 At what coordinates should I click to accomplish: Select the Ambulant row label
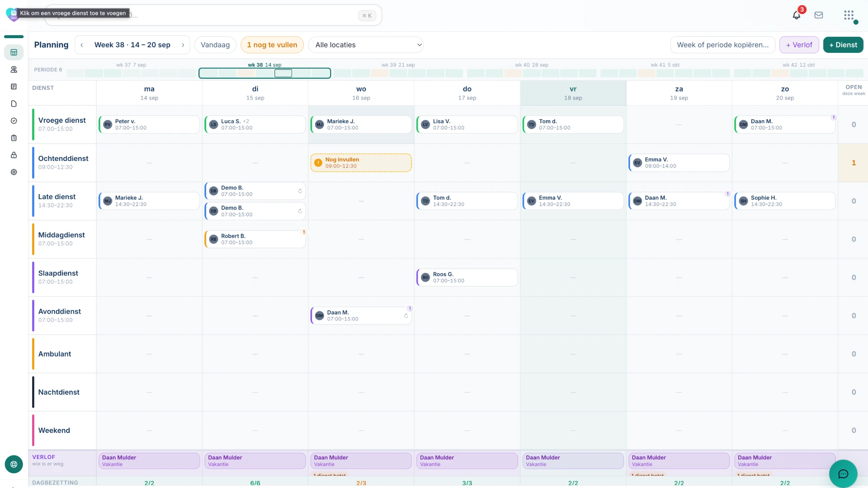pyautogui.click(x=54, y=354)
